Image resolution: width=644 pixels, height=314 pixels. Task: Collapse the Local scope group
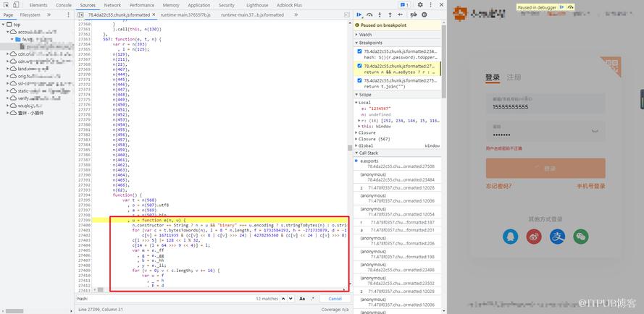pos(363,103)
